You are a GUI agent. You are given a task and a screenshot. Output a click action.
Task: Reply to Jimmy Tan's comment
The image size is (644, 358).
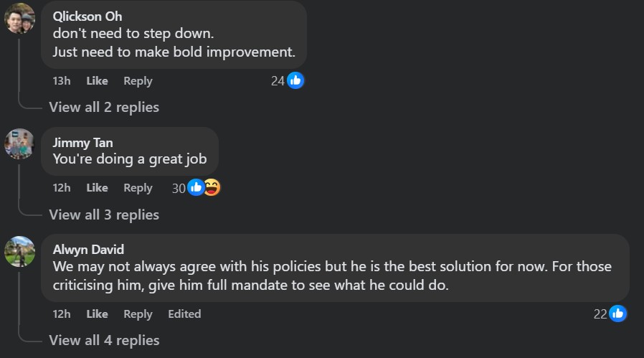tap(138, 188)
